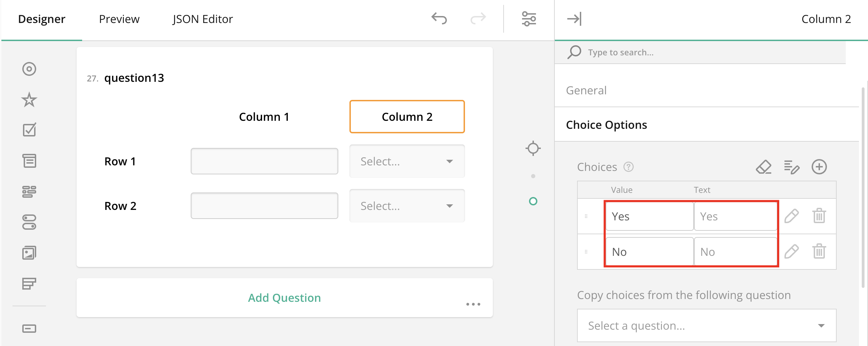Viewport: 868px width, 346px height.
Task: Switch to the Preview tab
Action: (x=119, y=19)
